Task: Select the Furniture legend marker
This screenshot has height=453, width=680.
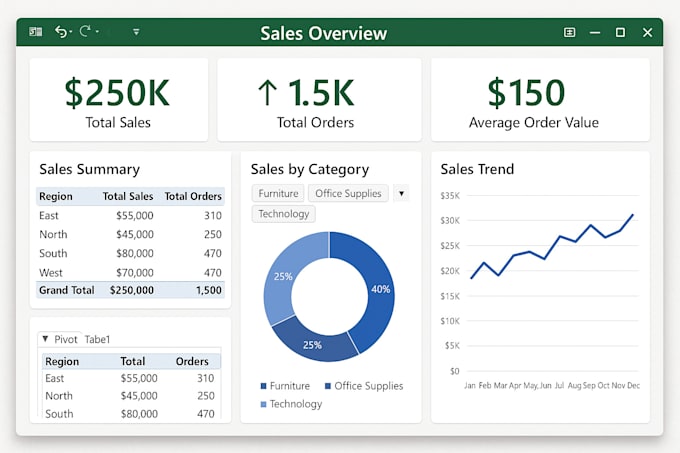Action: coord(263,386)
